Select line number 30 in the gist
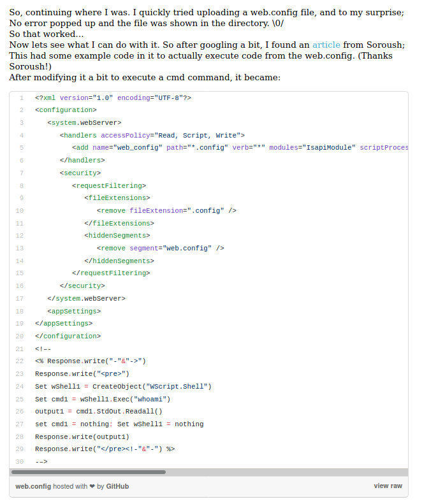The image size is (445, 504). (x=20, y=461)
